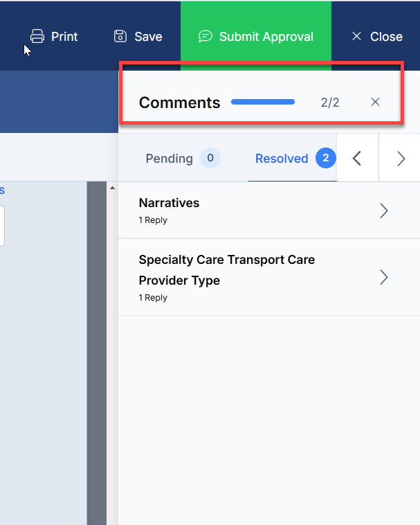Close the Comments panel with X
Image resolution: width=420 pixels, height=525 pixels.
375,102
